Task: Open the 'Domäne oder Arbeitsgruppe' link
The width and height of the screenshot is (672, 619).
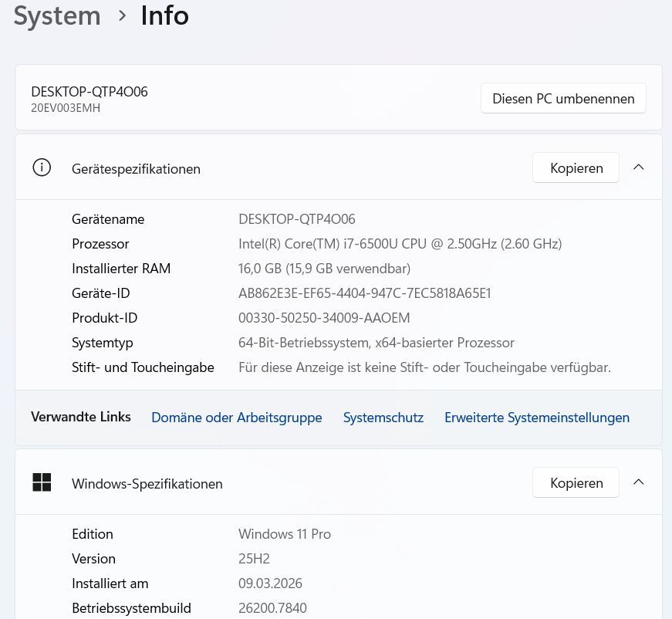Action: tap(236, 418)
